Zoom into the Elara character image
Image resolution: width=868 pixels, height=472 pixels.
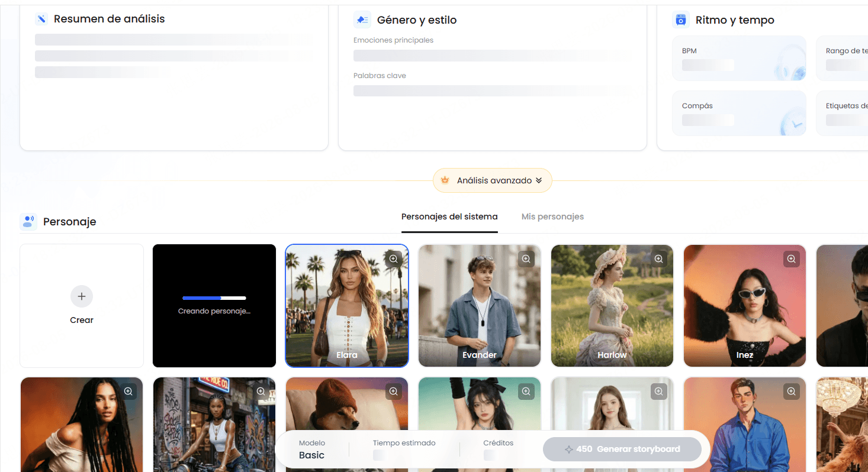coord(394,258)
